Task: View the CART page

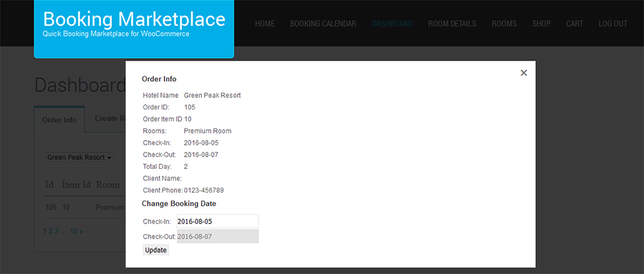Action: pos(574,24)
